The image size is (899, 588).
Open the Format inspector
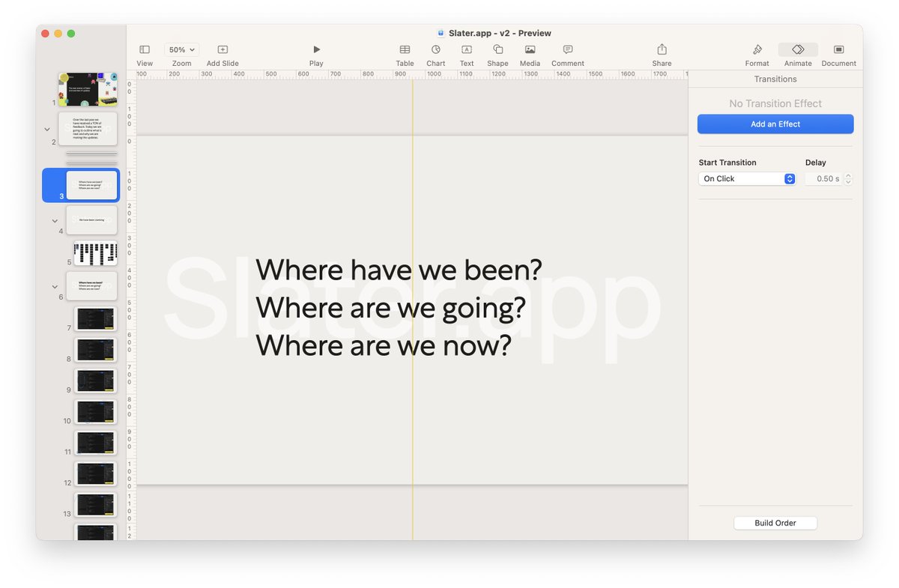tap(757, 49)
